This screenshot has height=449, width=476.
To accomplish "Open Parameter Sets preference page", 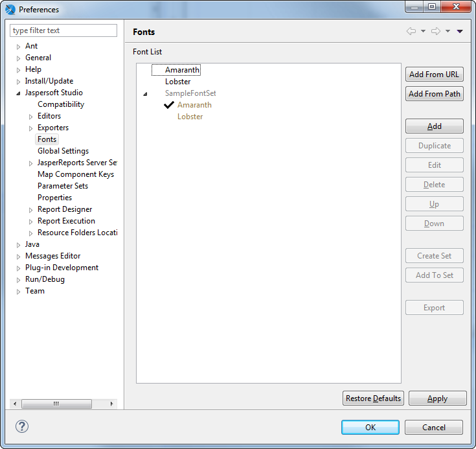I will (63, 185).
